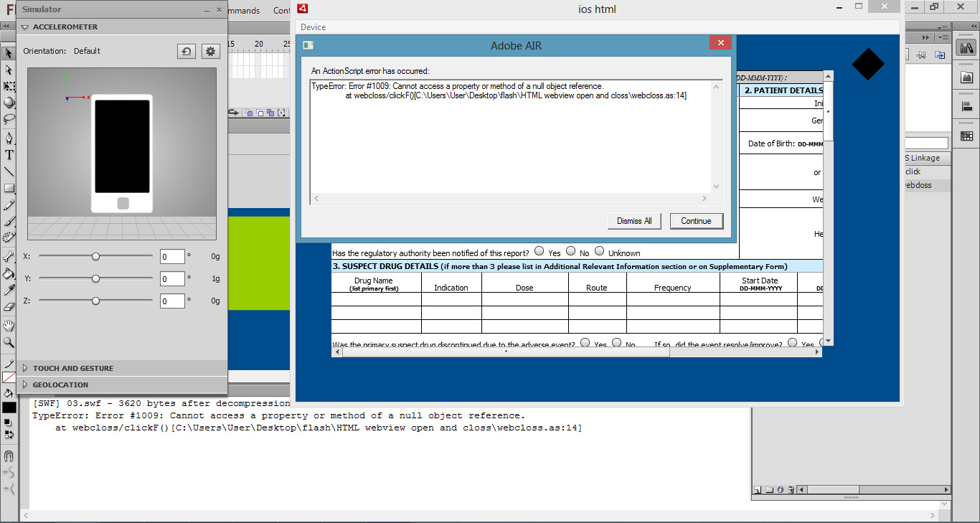Click the Dismiss All button
Viewport: 980px width, 523px height.
pos(634,221)
